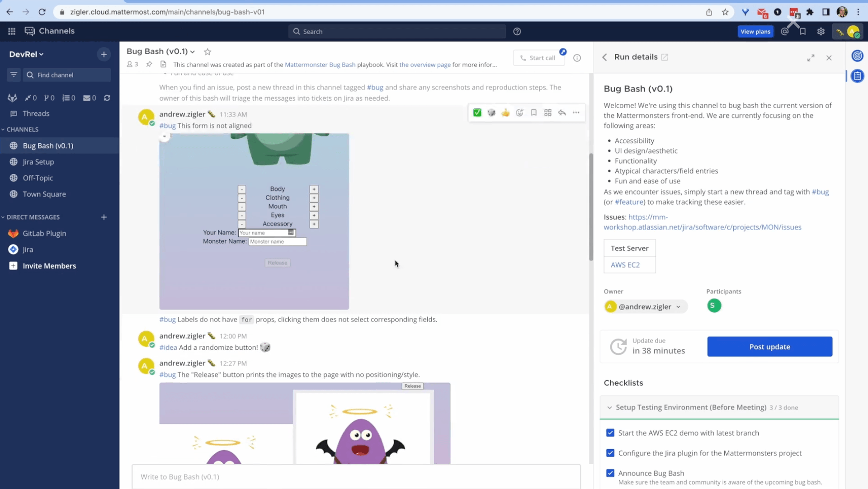Open channel info icon
The width and height of the screenshot is (868, 489).
(577, 58)
